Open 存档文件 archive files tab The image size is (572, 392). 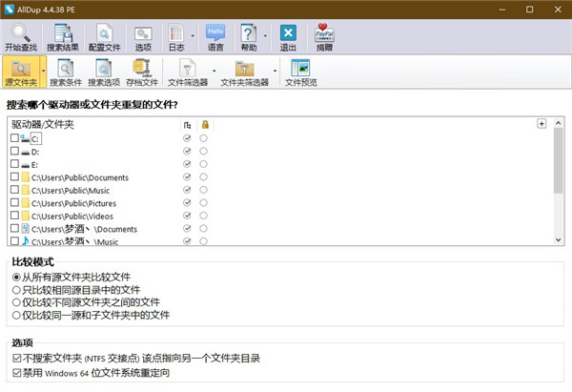[142, 72]
